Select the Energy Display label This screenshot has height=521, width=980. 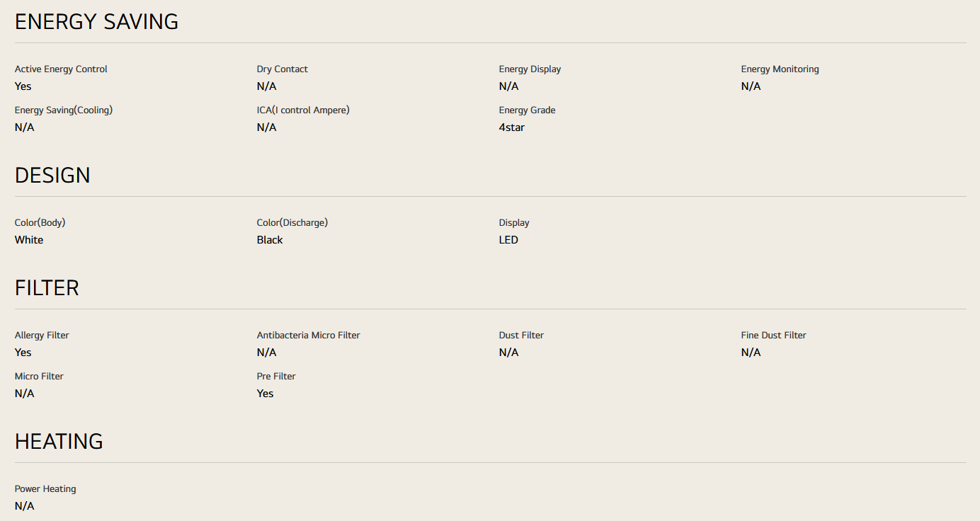530,69
